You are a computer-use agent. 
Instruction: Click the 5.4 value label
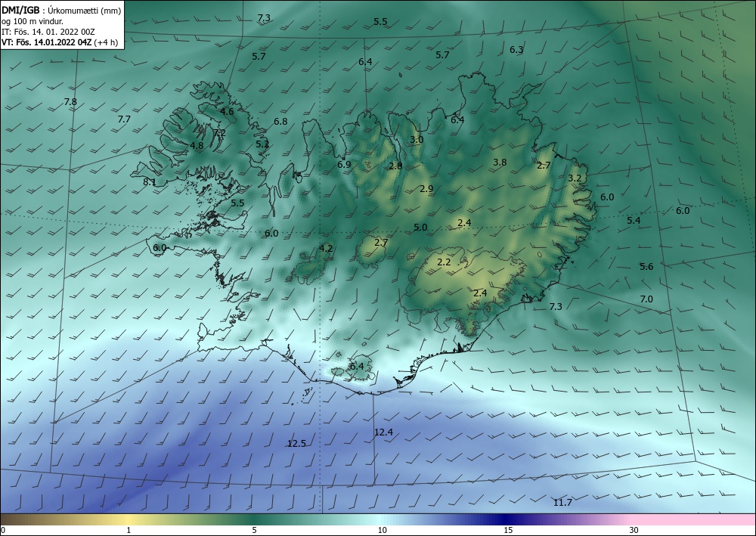pyautogui.click(x=634, y=220)
